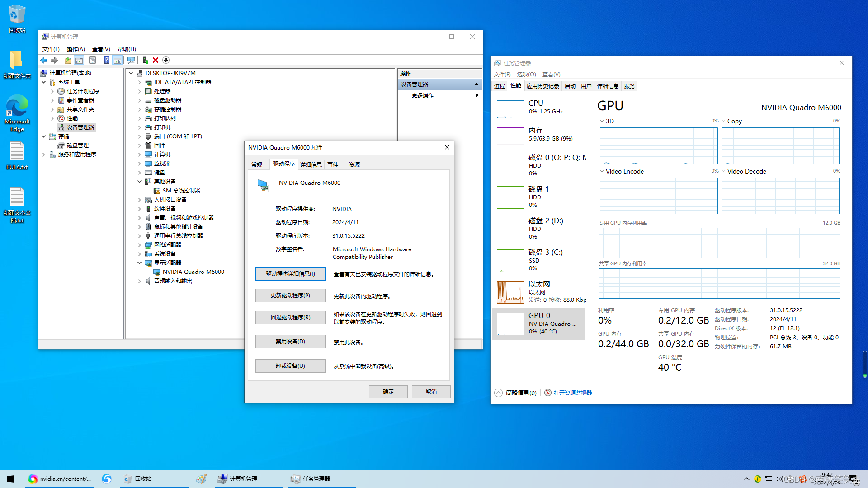Switch to the 详细信息 tab in properties dialog

coord(311,165)
